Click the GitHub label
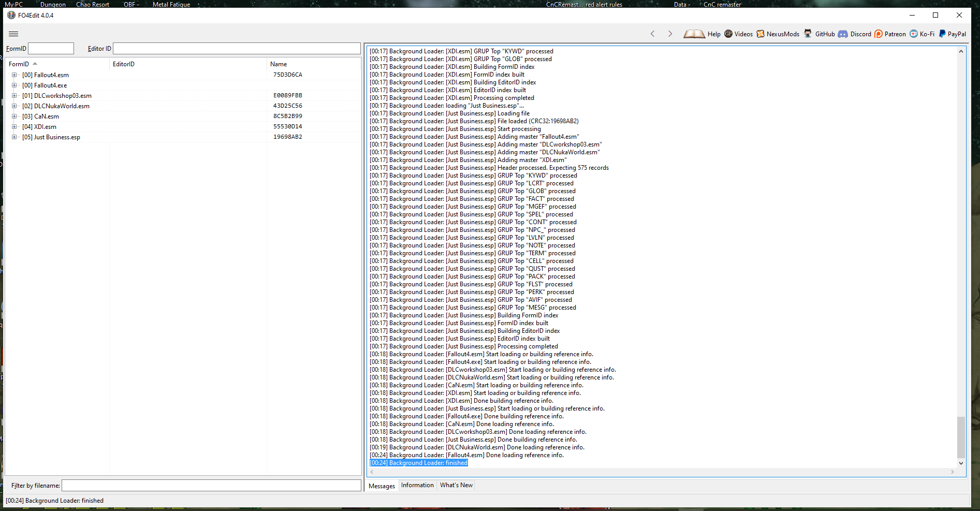 point(825,34)
